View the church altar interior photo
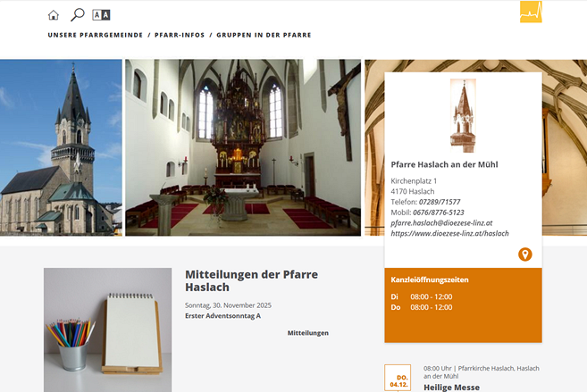 (x=243, y=147)
